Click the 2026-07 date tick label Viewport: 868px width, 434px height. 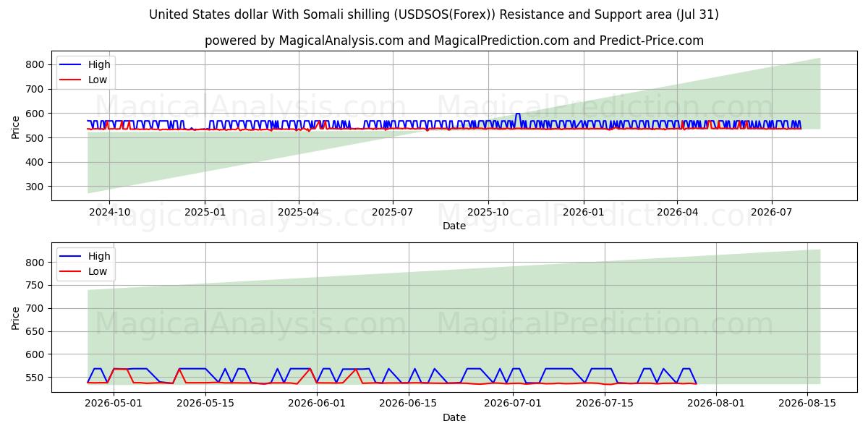point(771,213)
